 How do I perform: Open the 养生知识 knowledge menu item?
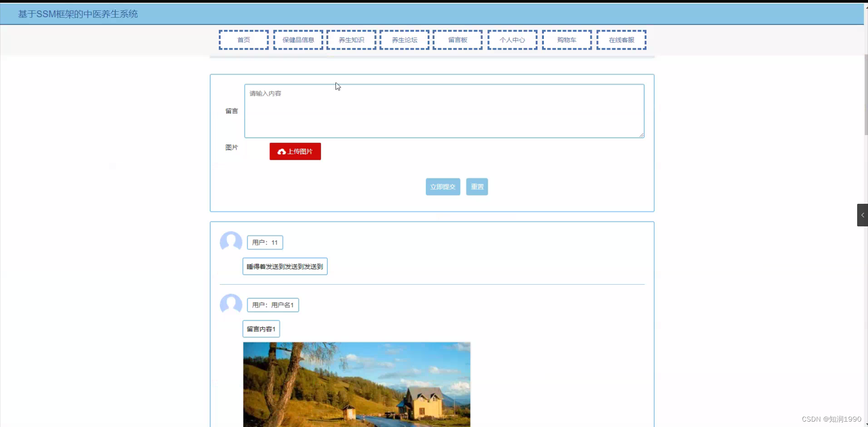(x=351, y=40)
